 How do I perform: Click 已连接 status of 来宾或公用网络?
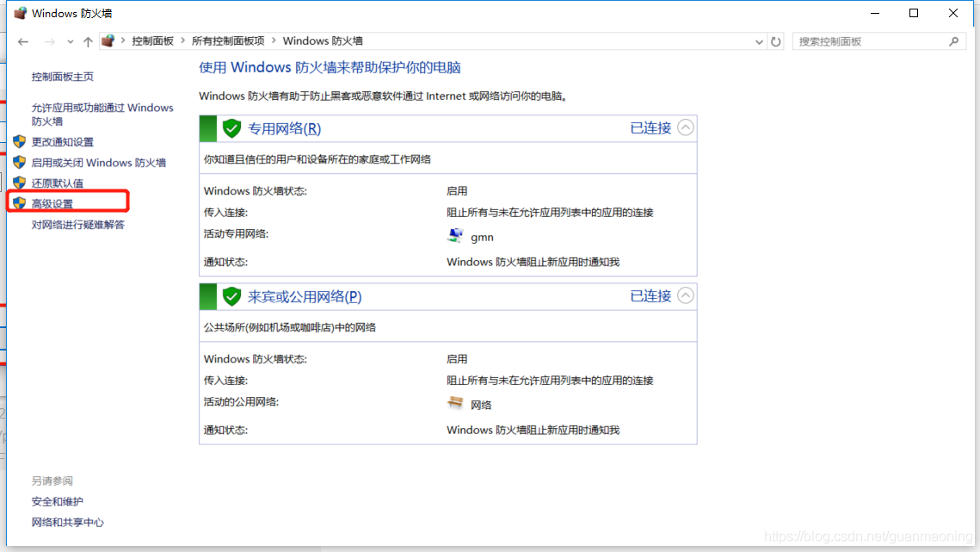tap(650, 296)
